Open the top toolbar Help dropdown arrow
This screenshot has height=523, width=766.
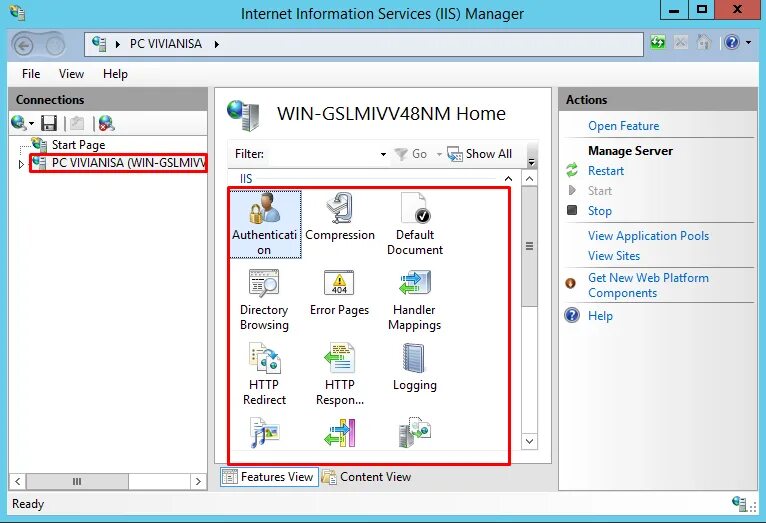(x=748, y=43)
